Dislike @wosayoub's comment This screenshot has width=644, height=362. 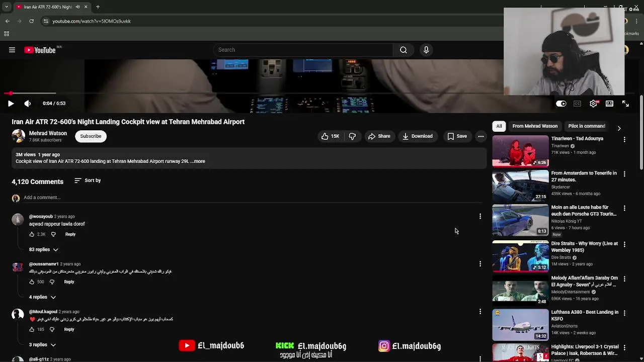[x=53, y=234]
